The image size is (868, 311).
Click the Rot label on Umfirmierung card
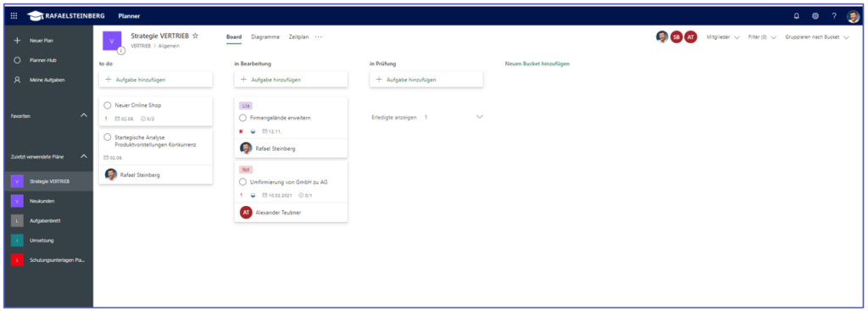point(245,169)
